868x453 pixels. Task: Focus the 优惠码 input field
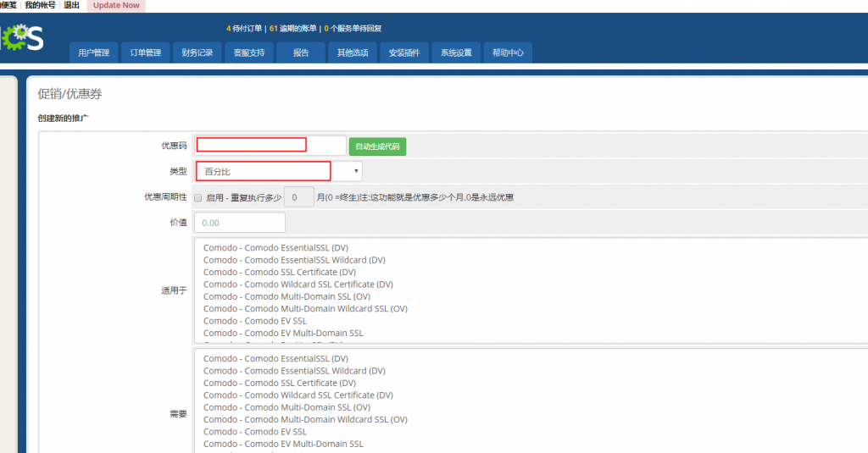(x=270, y=146)
